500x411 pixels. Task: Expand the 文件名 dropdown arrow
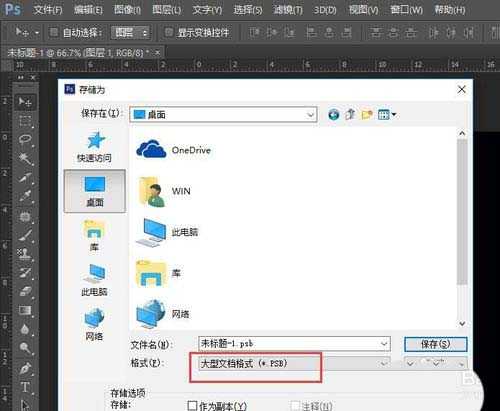(x=384, y=344)
